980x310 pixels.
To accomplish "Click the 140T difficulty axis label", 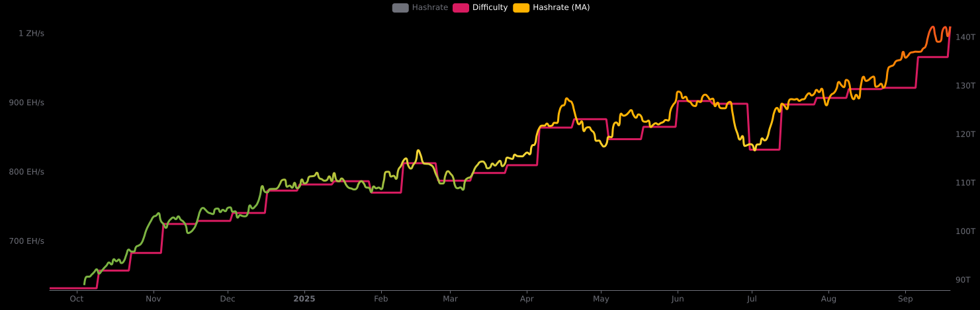I will click(965, 38).
